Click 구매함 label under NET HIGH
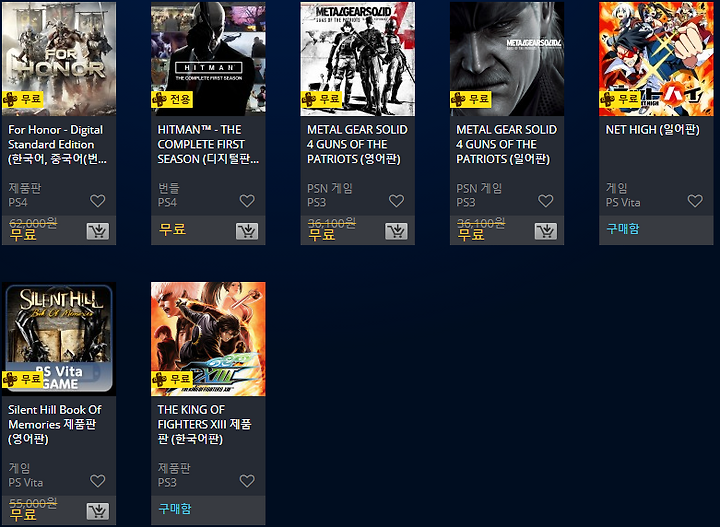Image resolution: width=720 pixels, height=527 pixels. (x=623, y=229)
